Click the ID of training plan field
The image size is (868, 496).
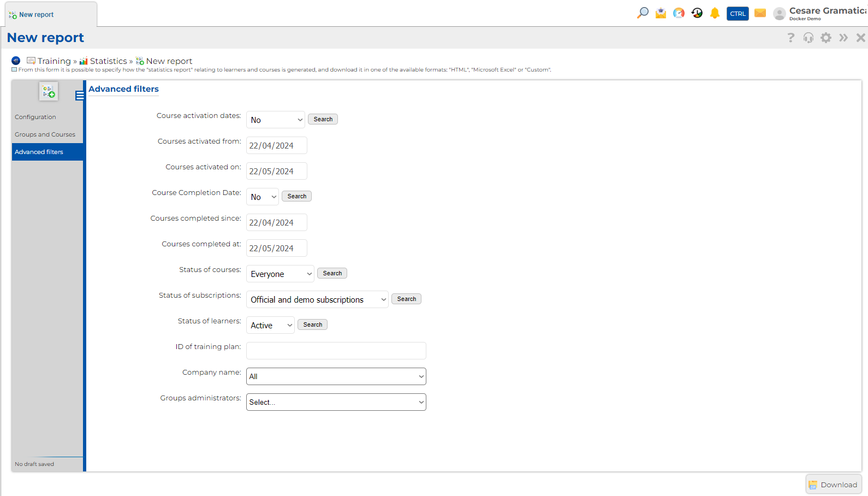336,351
